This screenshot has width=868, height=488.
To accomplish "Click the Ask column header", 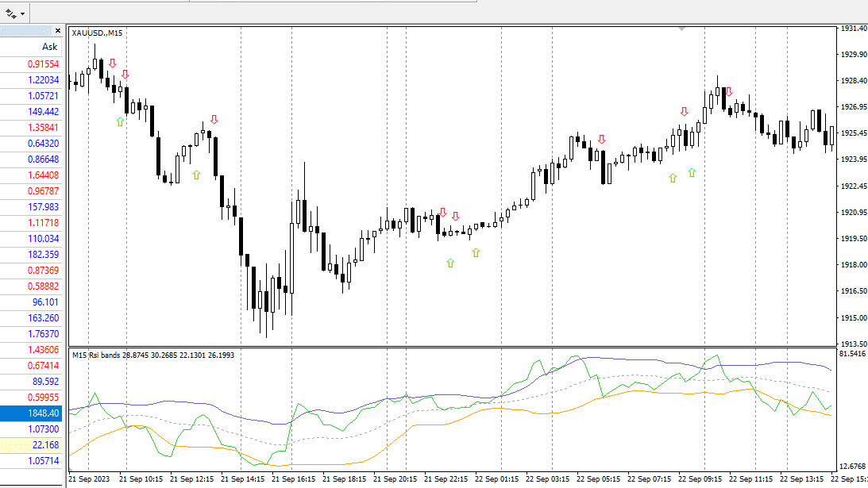I will (49, 47).
